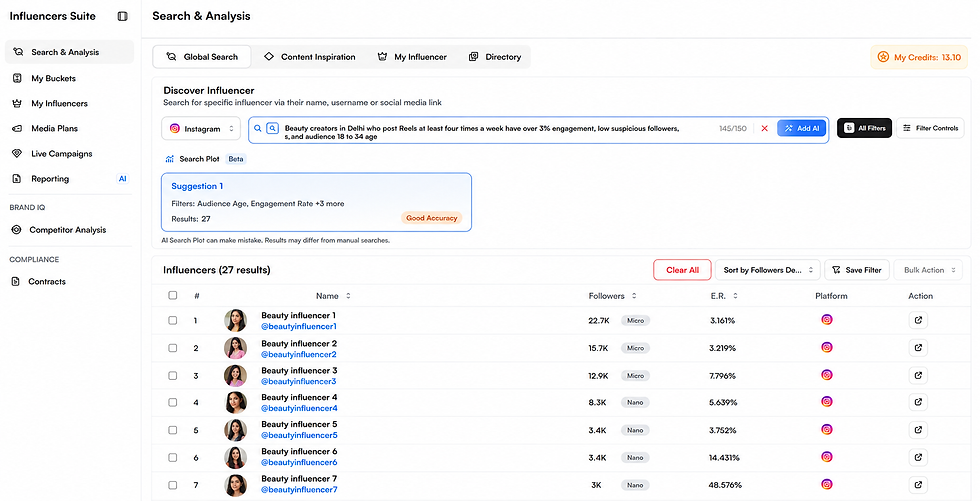980x501 pixels.
Task: Check the box for Beauty influencer 6
Action: pos(172,457)
